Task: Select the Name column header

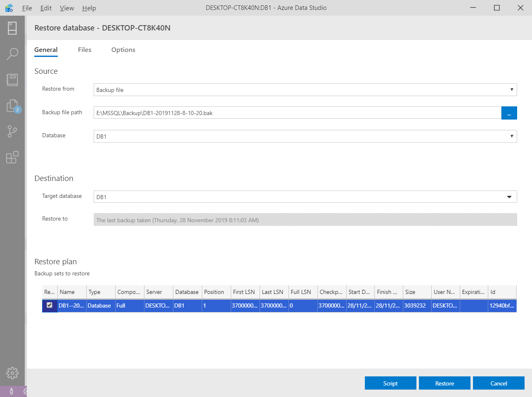Action: (72, 292)
